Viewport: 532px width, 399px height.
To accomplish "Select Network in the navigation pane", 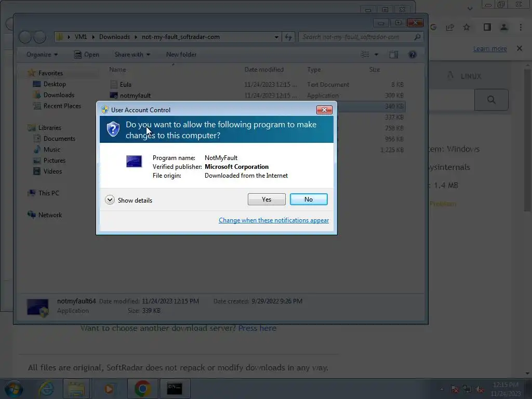I will click(50, 215).
